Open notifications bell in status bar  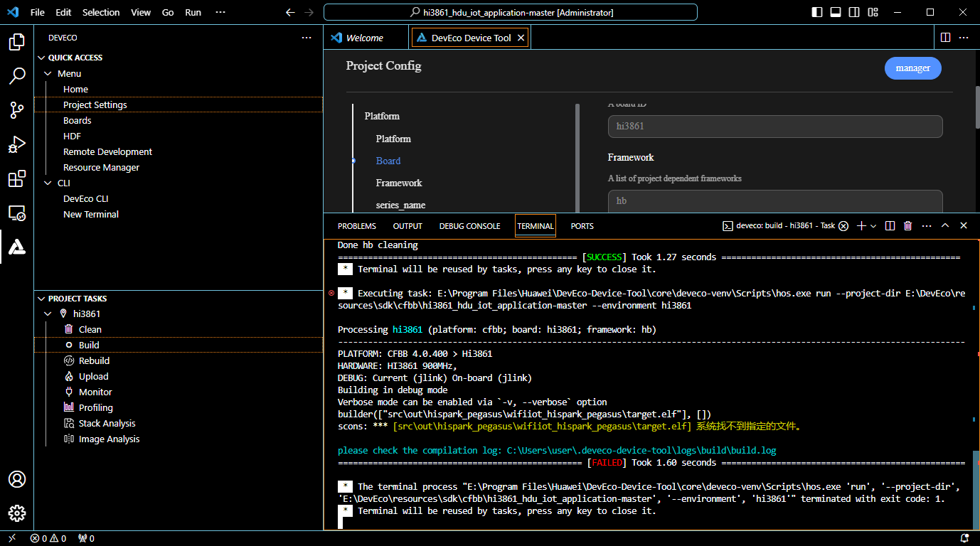pos(965,538)
